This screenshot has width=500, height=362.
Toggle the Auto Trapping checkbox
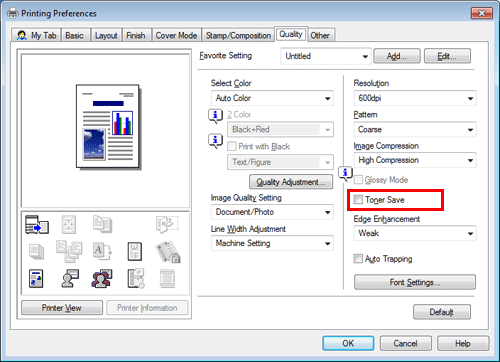358,258
